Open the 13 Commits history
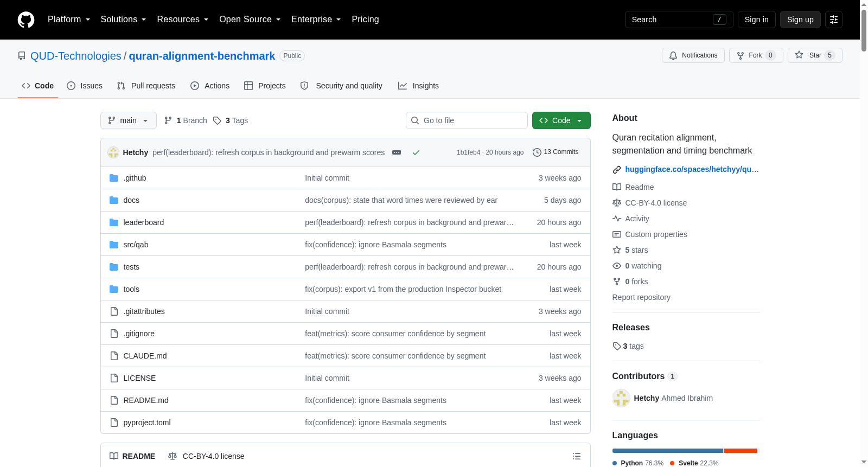 [556, 152]
